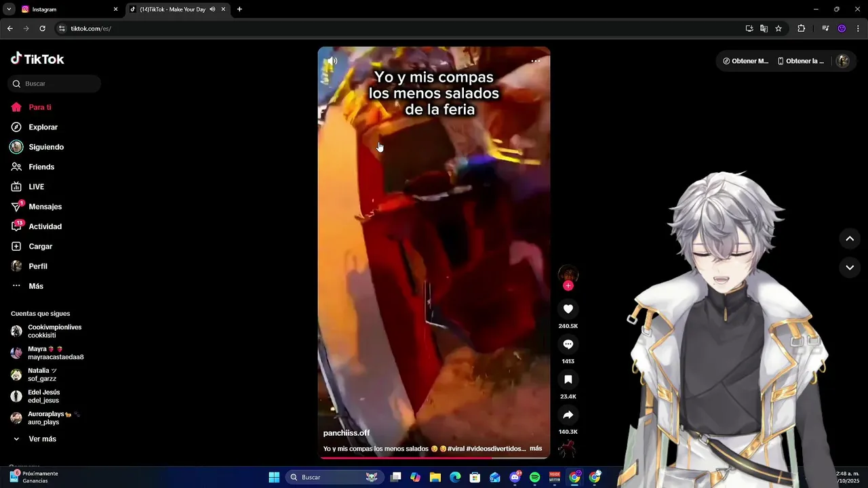Like the video with the heart icon

568,309
